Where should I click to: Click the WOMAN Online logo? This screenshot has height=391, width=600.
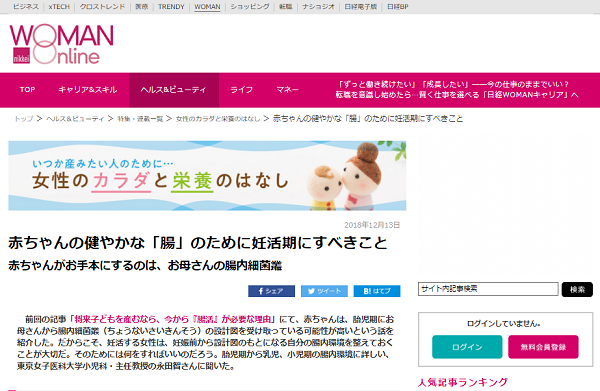[62, 44]
